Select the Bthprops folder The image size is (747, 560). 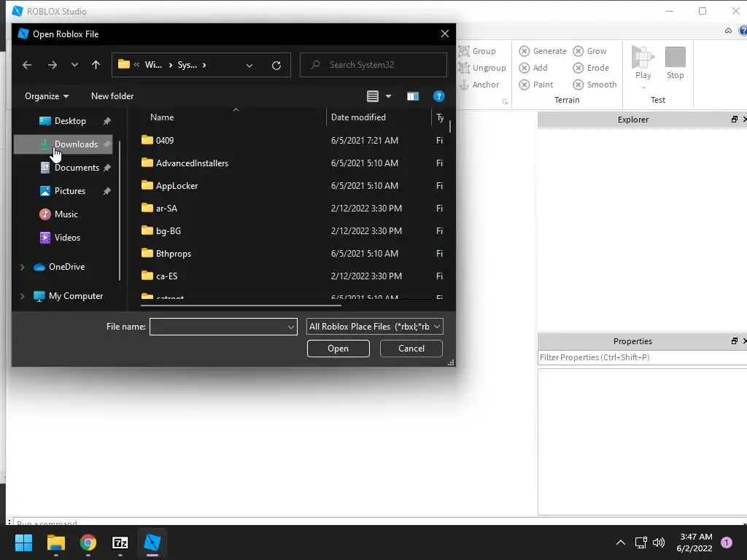point(174,254)
